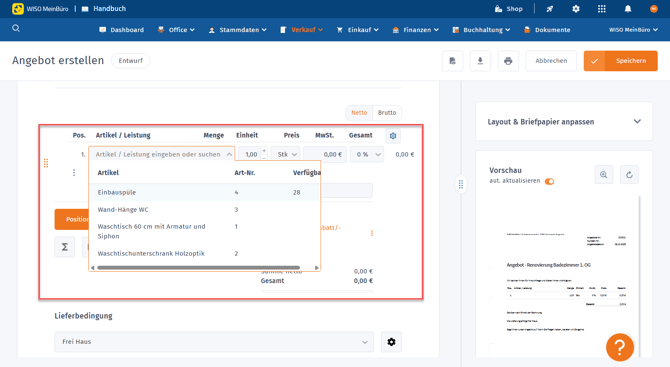Image resolution: width=670 pixels, height=367 pixels.
Task: Click the Entwurf status badge
Action: [131, 61]
